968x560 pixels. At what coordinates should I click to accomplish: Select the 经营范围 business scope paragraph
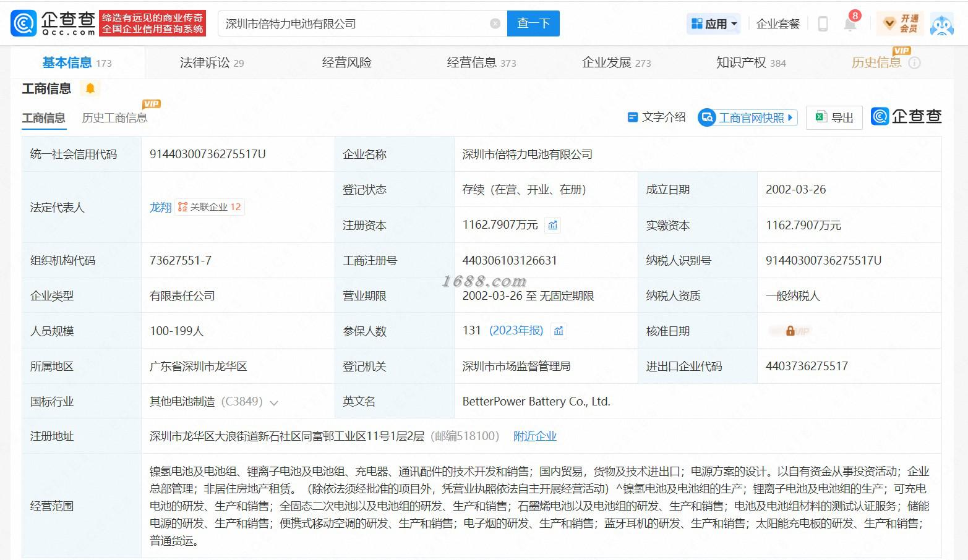(x=539, y=506)
